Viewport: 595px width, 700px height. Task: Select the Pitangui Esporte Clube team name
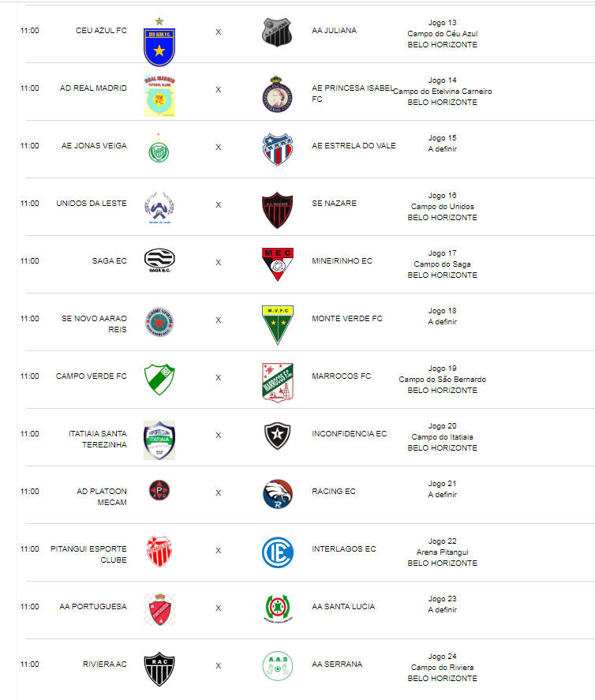[88, 554]
